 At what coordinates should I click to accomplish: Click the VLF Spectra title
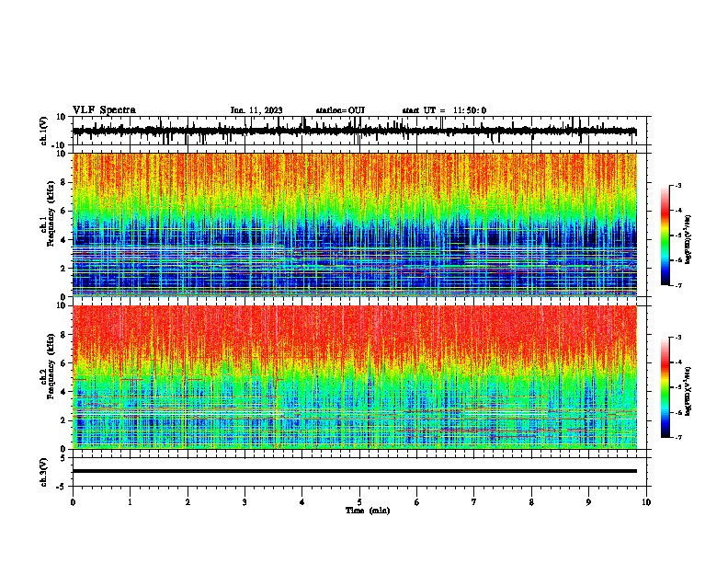point(104,110)
